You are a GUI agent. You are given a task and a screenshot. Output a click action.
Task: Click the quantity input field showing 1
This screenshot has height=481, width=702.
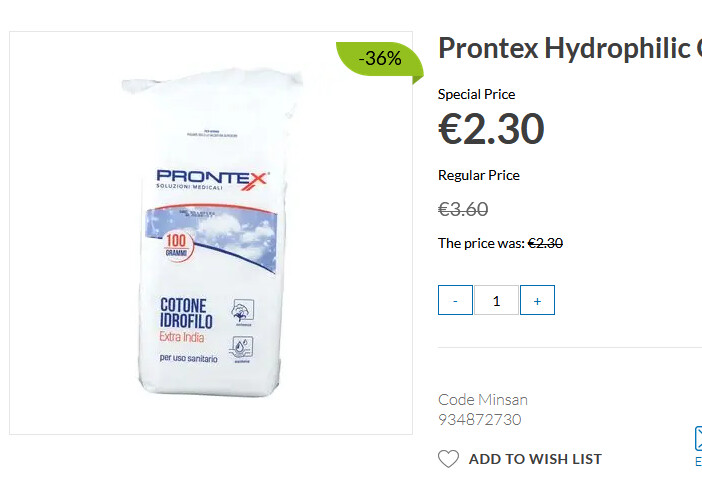click(497, 300)
